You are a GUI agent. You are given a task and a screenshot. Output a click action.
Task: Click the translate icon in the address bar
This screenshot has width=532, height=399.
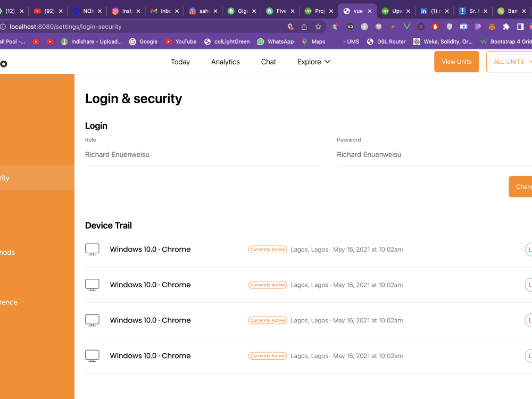point(290,26)
